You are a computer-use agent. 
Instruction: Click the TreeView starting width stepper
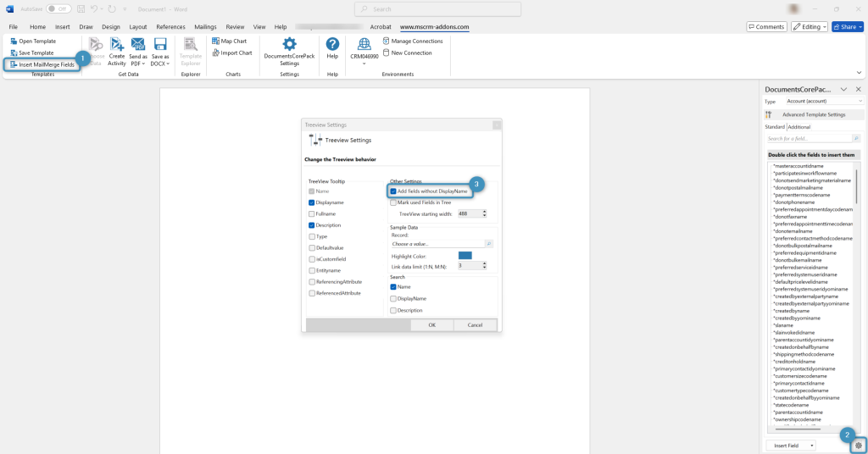tap(484, 213)
